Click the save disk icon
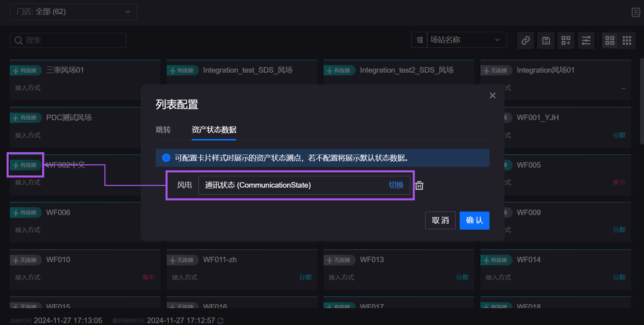Viewport: 644px width, 325px height. click(546, 40)
